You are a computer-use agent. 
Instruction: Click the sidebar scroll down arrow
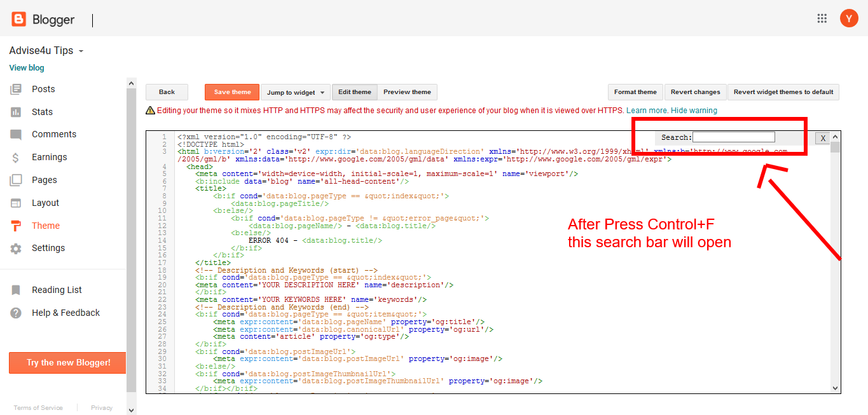(x=132, y=410)
